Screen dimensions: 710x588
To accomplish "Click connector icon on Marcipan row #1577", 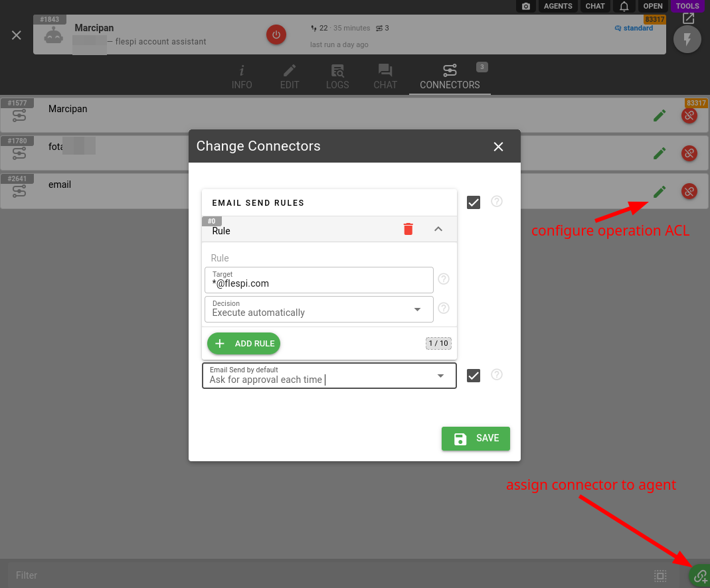I will 19,116.
